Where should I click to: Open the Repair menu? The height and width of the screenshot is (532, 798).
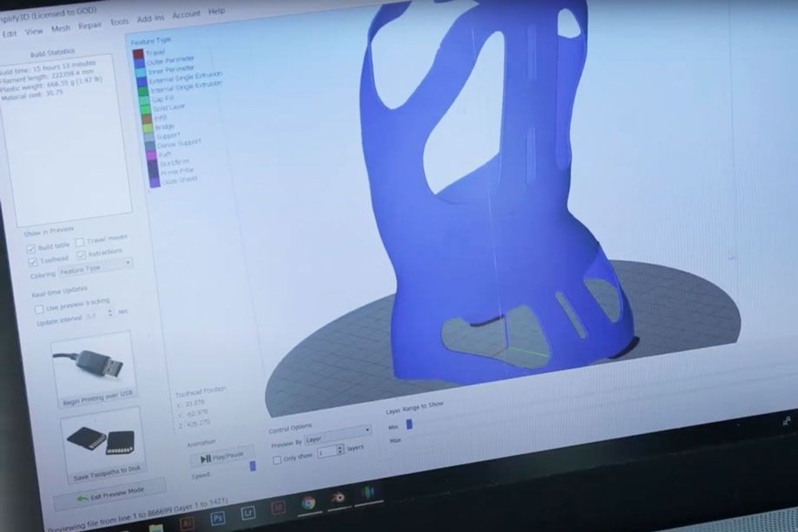(90, 25)
